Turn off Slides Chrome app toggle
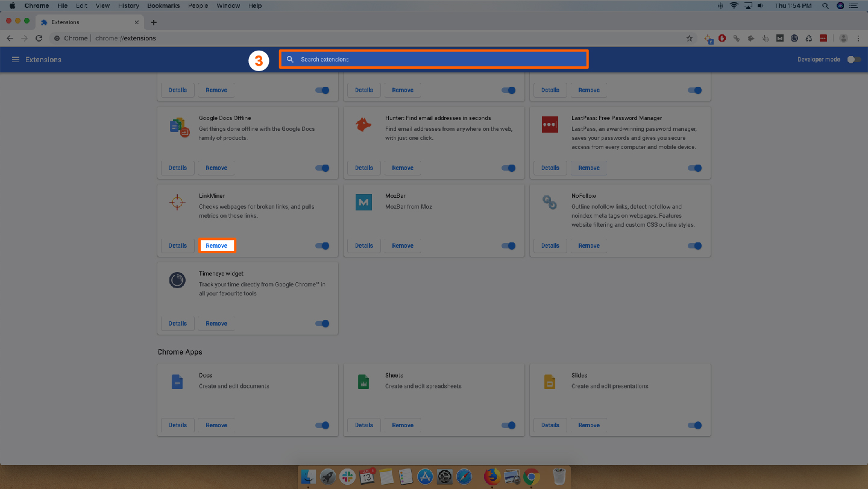 (695, 425)
